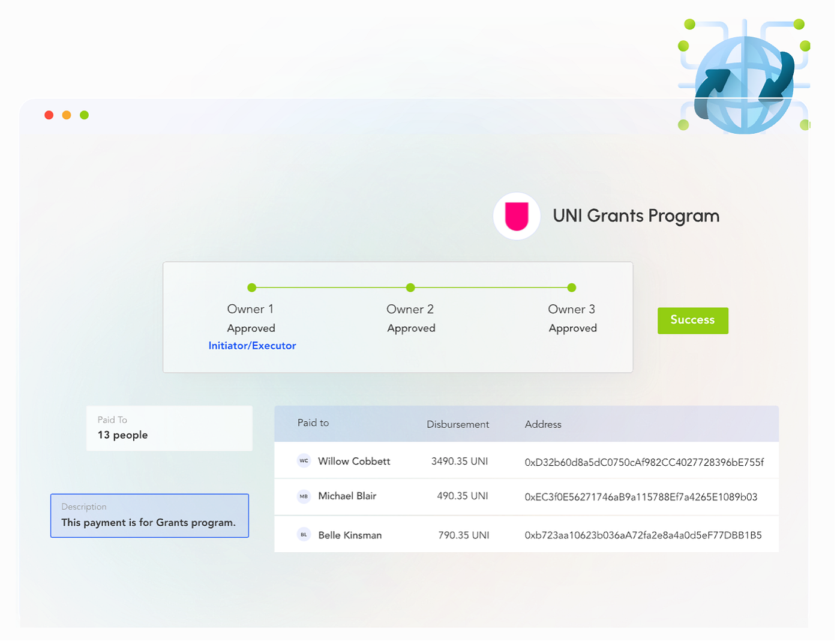
Task: Click the orange window minimize dot
Action: [x=67, y=115]
